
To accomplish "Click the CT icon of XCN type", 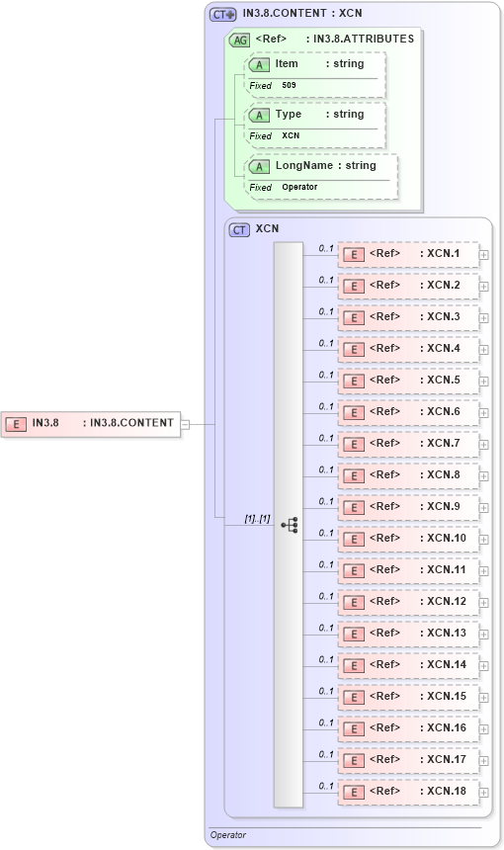I will [239, 230].
